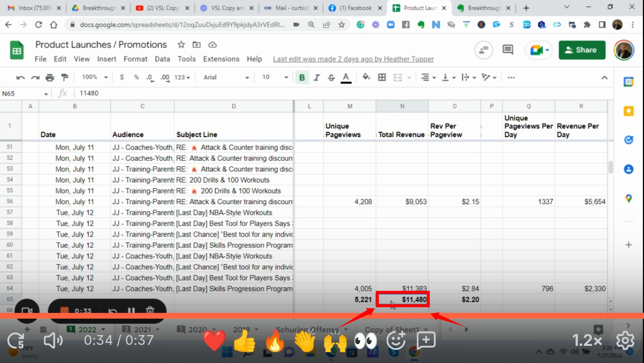Mute the video player volume
644x363 pixels.
[53, 340]
